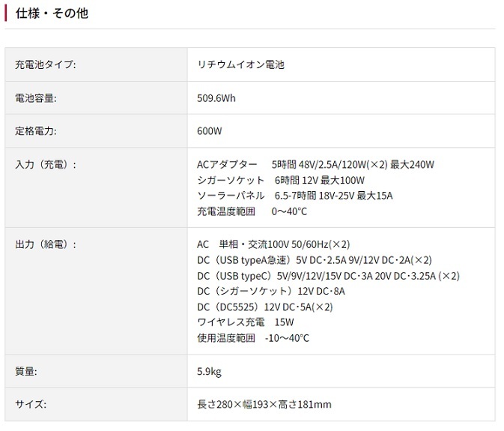
Task: Click the ワイヤレス充電 15W line
Action: (246, 322)
